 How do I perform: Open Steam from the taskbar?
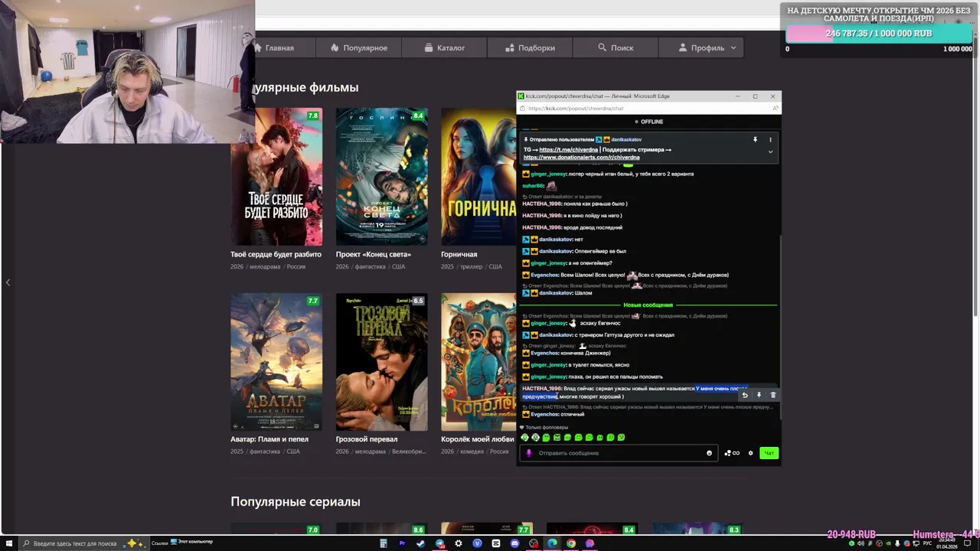420,543
